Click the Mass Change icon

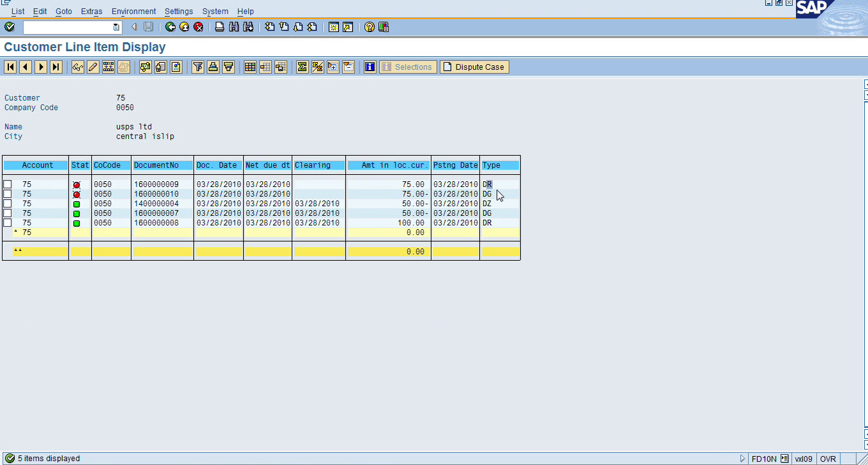point(108,67)
